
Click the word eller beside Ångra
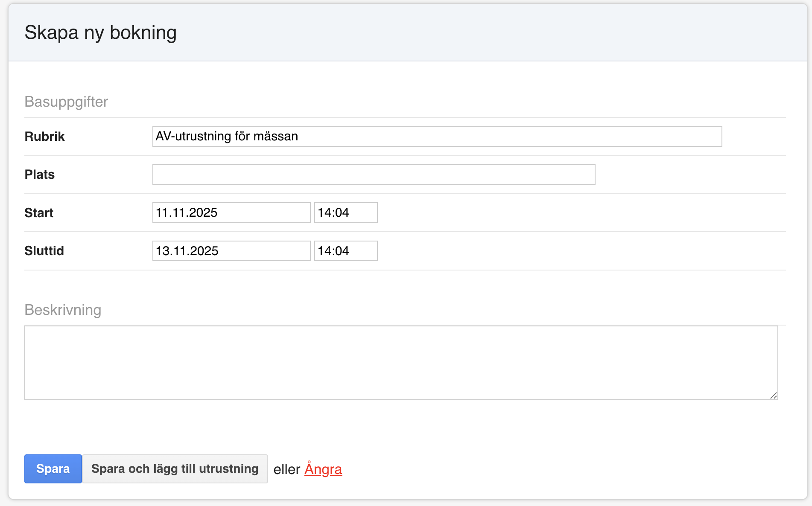[x=286, y=469]
